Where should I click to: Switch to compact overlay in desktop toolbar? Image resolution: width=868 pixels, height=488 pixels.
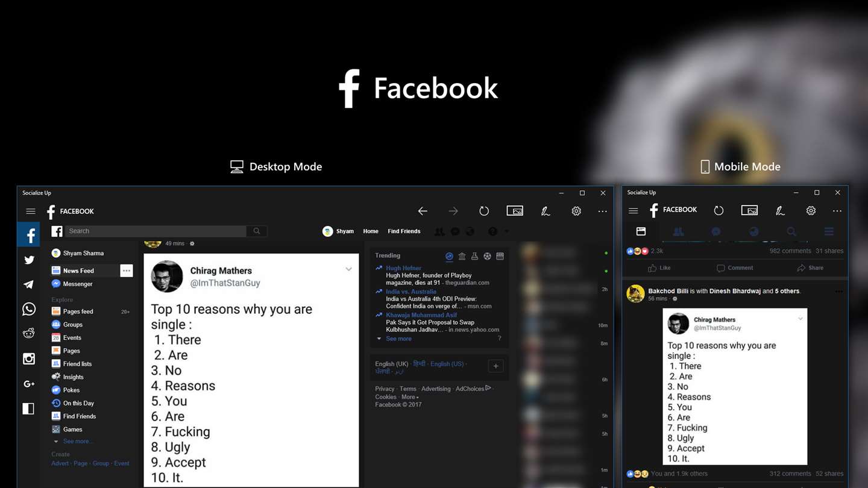point(515,211)
